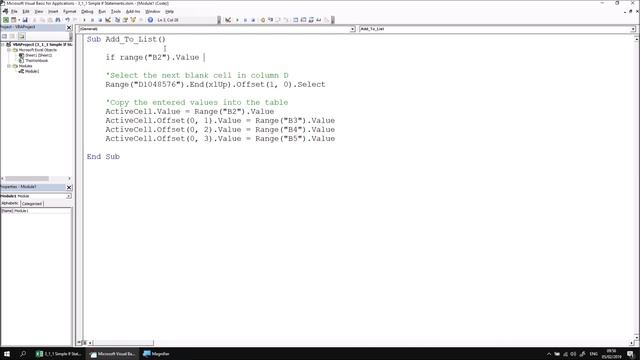Close the Project Explorer pane
The height and width of the screenshot is (360, 640).
tap(69, 27)
